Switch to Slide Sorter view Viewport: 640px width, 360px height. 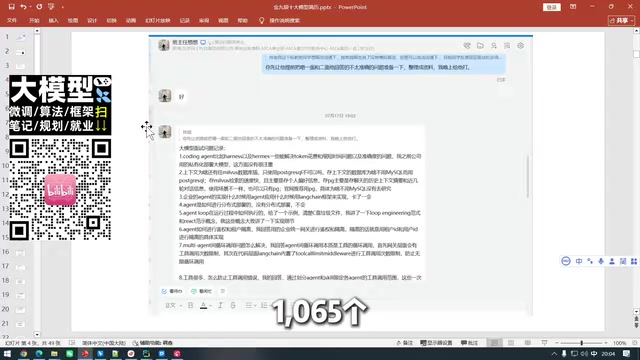[511, 343]
